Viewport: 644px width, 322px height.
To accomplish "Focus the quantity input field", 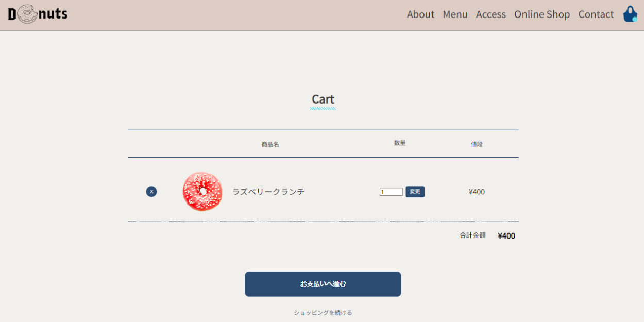I will (391, 192).
